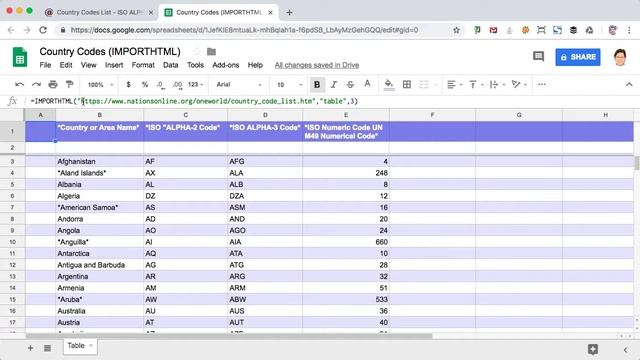Image resolution: width=640 pixels, height=360 pixels.
Task: Click the browser back arrow
Action: point(11,30)
